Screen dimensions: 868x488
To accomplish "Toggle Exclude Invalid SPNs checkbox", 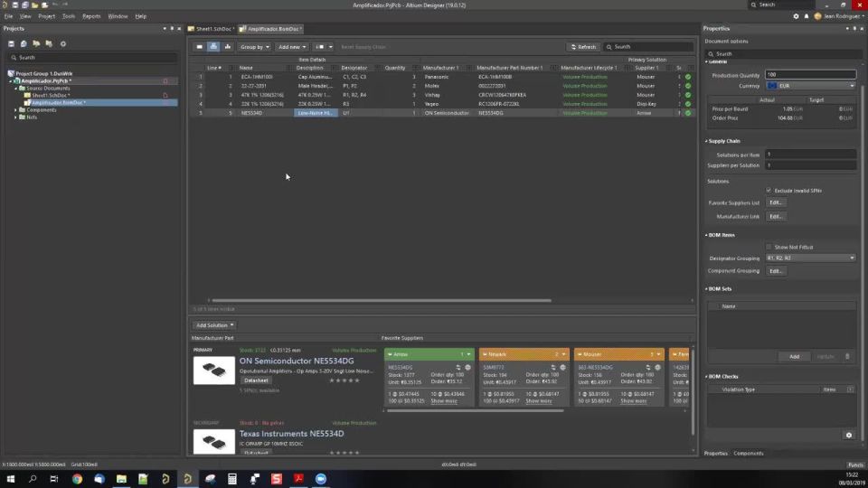I will click(x=769, y=191).
